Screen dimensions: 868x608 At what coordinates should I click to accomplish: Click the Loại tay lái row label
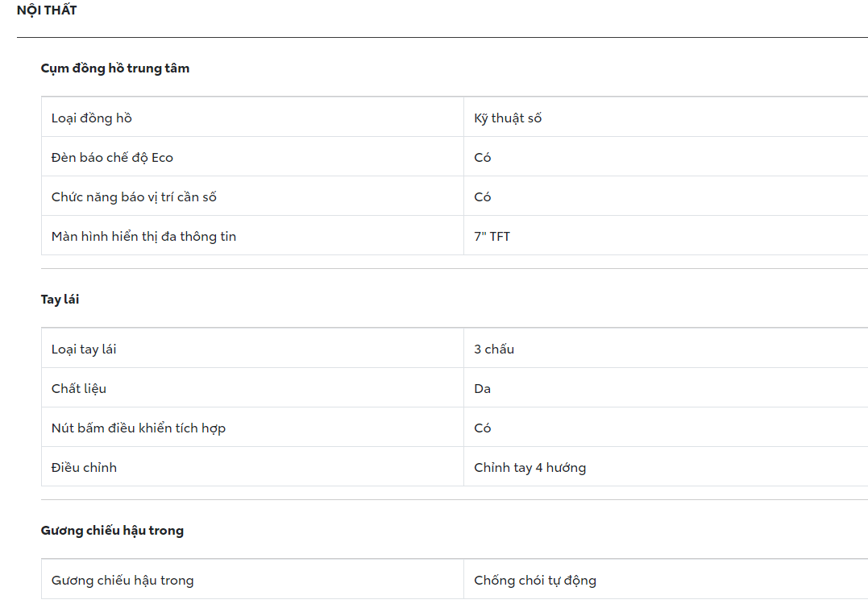coord(84,349)
